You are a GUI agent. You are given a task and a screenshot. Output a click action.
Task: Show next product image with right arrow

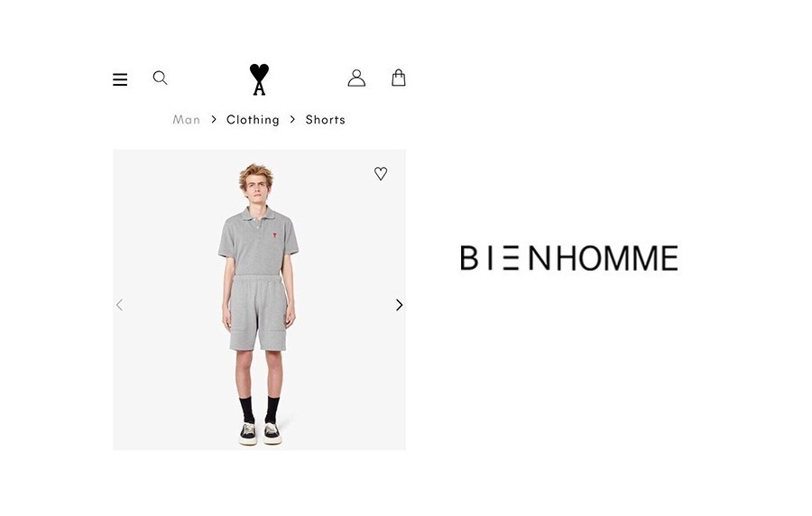pyautogui.click(x=399, y=305)
